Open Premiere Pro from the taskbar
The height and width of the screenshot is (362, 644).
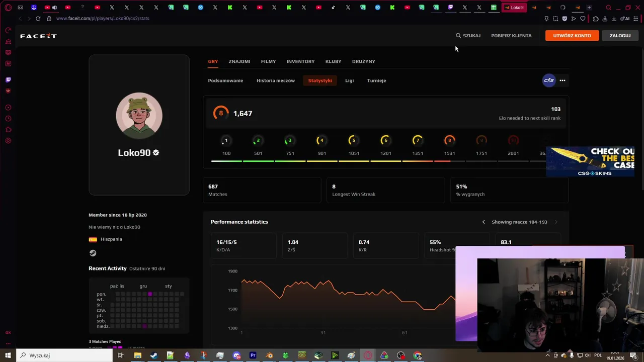click(253, 355)
